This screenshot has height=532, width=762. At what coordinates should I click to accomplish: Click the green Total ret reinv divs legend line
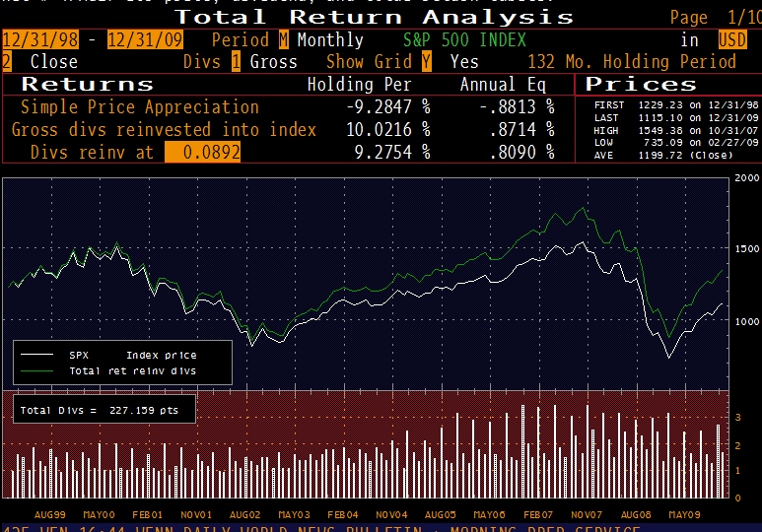(x=36, y=370)
